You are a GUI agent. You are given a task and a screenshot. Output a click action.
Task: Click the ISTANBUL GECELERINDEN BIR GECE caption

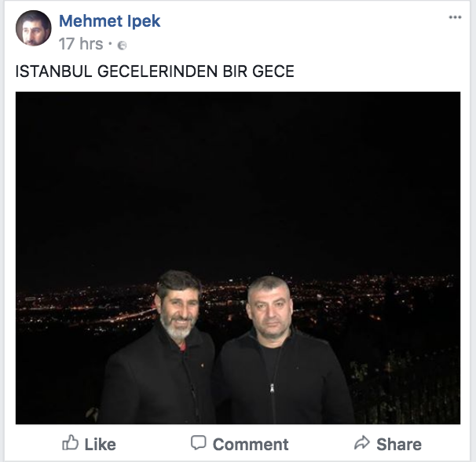(x=155, y=71)
